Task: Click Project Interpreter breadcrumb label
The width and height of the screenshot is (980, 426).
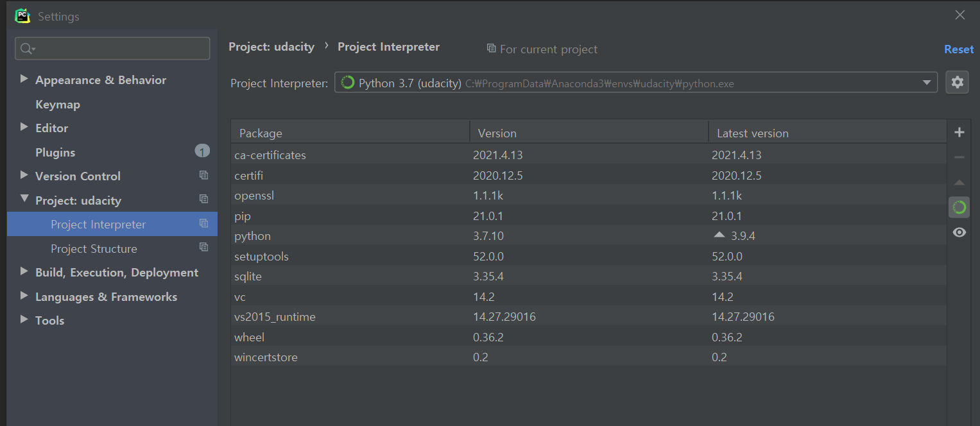Action: coord(389,47)
